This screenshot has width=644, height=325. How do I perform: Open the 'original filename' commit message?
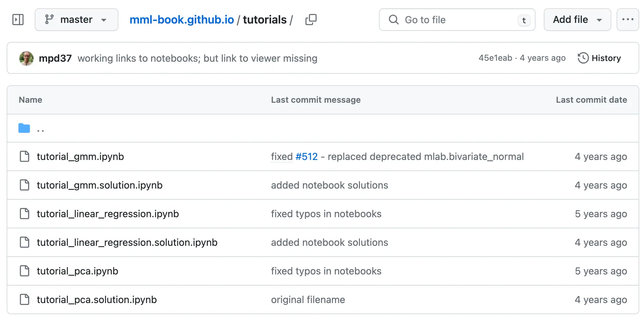308,300
